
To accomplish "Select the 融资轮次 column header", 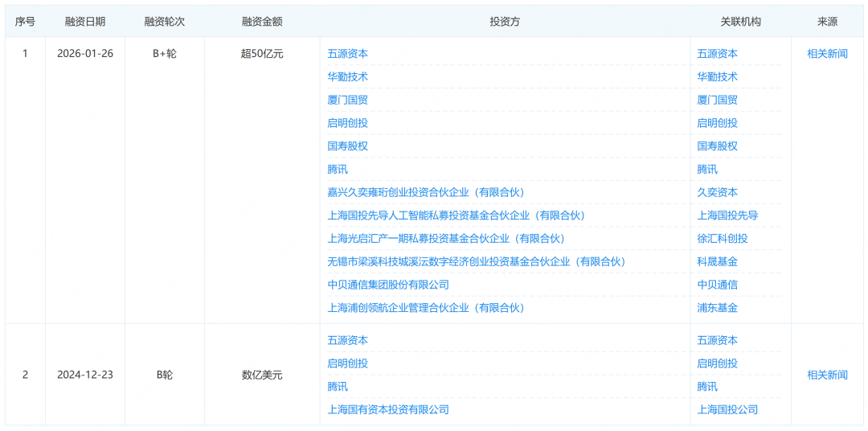I will [165, 22].
